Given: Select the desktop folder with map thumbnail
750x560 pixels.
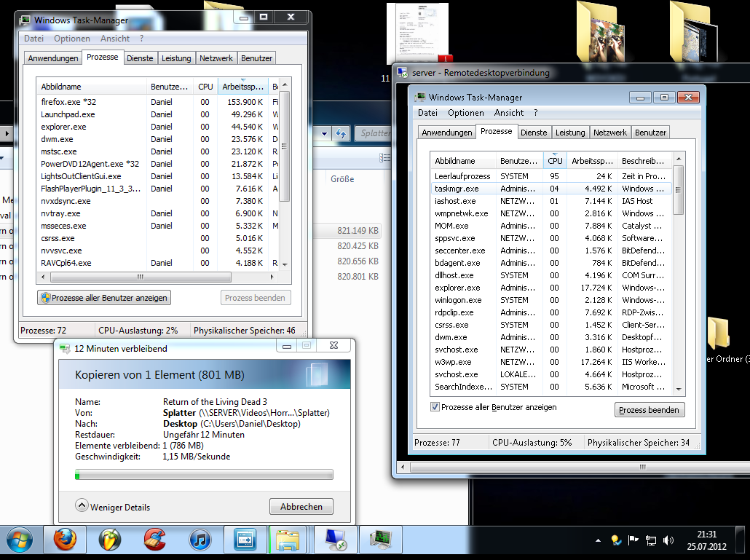Looking at the screenshot, I should click(x=693, y=33).
